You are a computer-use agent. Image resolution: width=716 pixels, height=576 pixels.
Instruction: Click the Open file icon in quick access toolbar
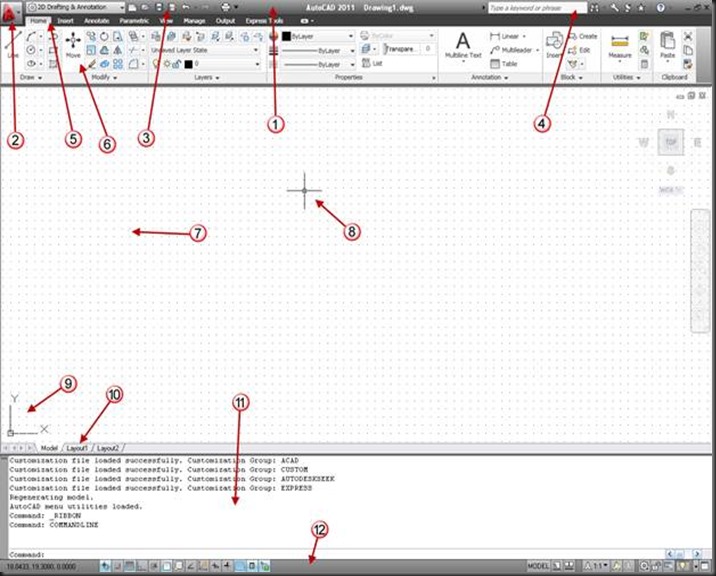[145, 7]
